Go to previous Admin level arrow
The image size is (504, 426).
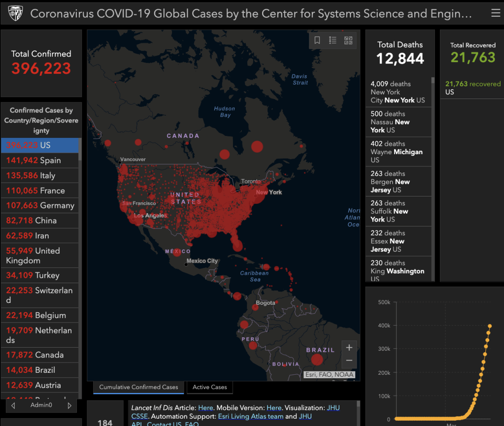[x=13, y=406]
